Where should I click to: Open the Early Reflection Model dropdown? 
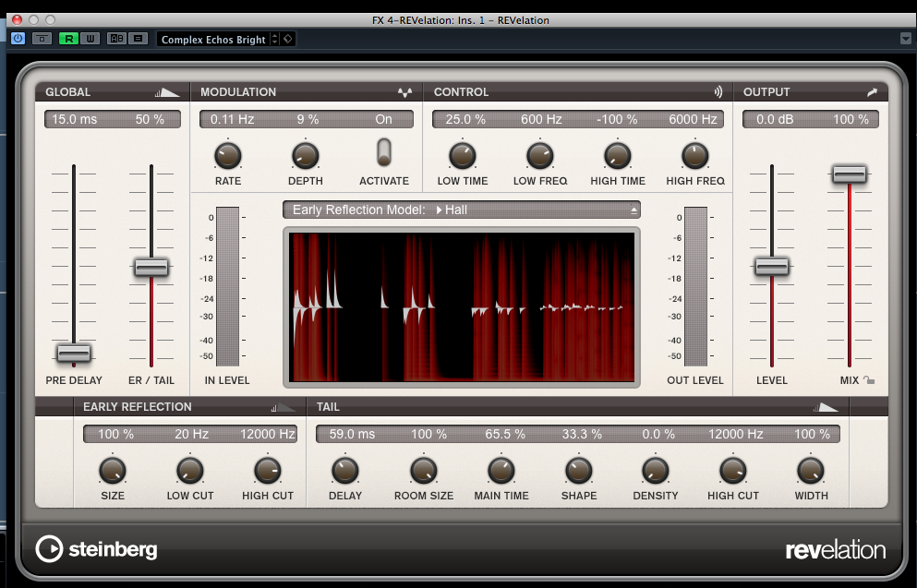[x=462, y=210]
